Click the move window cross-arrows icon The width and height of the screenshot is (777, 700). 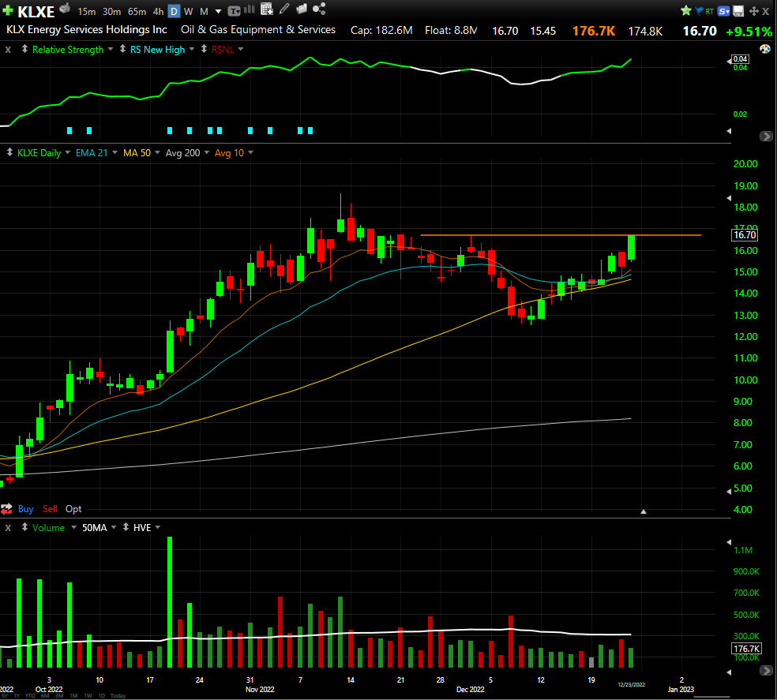point(754,11)
